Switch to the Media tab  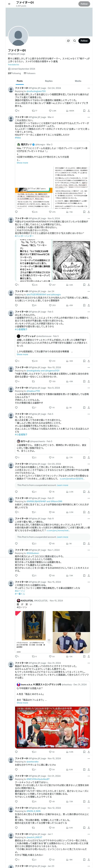pos(78,81)
